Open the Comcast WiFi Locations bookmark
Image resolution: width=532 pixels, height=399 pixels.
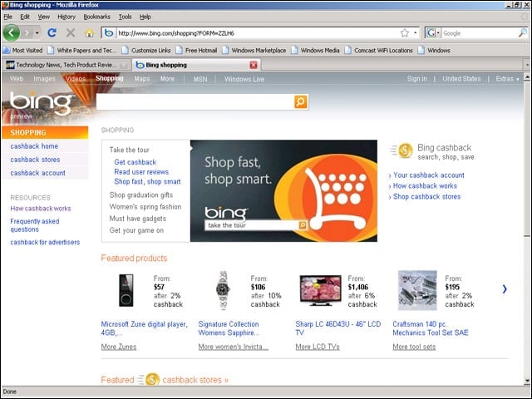coord(379,50)
